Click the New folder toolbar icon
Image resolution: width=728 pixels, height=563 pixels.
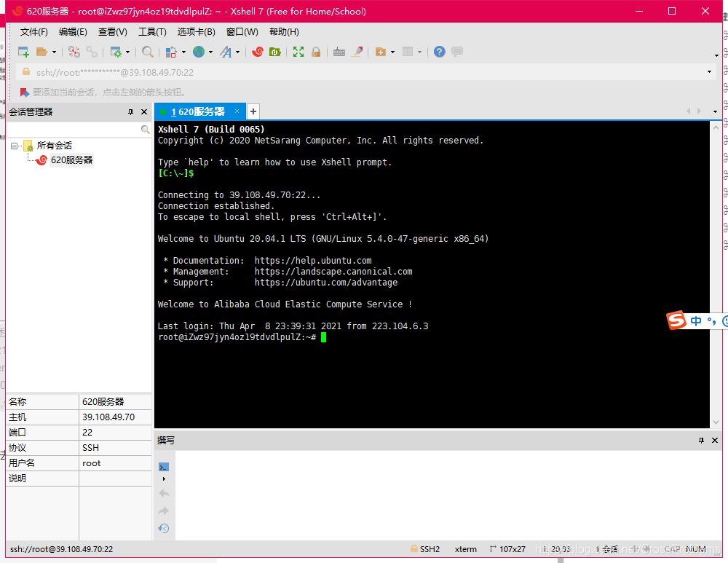click(381, 52)
